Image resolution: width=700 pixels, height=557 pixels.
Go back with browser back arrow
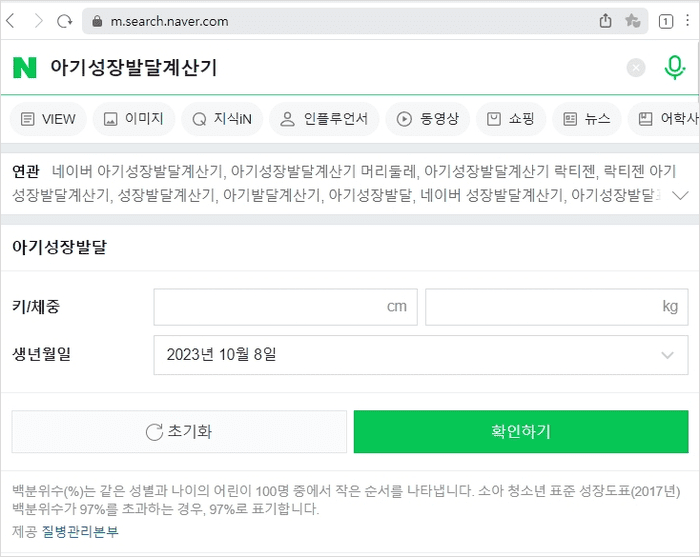(x=11, y=21)
